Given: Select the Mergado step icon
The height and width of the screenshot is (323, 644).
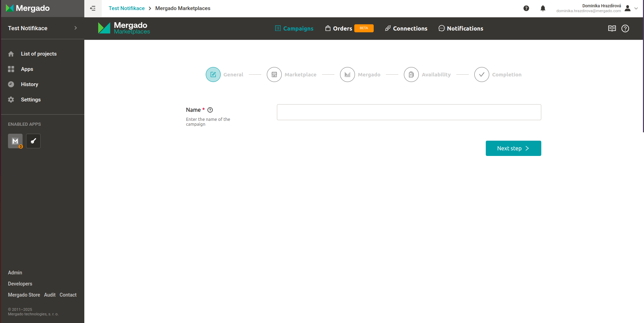Looking at the screenshot, I should [x=347, y=74].
